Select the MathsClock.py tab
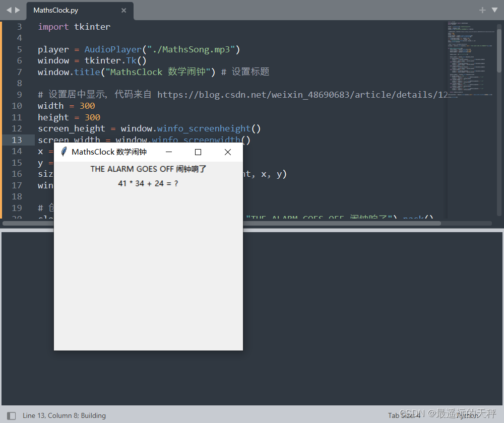The width and height of the screenshot is (504, 423). (55, 10)
